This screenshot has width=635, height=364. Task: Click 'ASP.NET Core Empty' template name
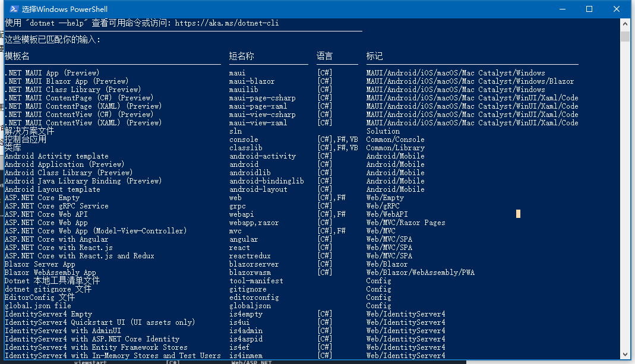[42, 198]
